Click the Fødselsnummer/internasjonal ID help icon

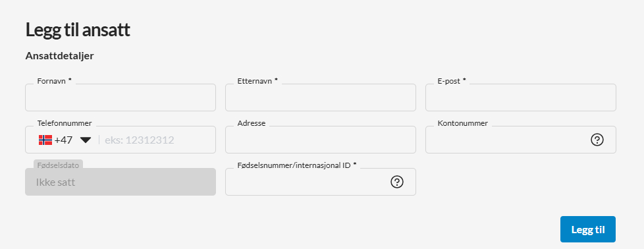(x=397, y=182)
